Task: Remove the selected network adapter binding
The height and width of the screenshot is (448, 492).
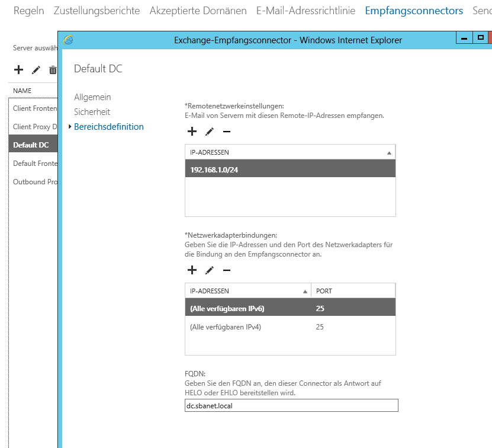Action: pyautogui.click(x=227, y=270)
